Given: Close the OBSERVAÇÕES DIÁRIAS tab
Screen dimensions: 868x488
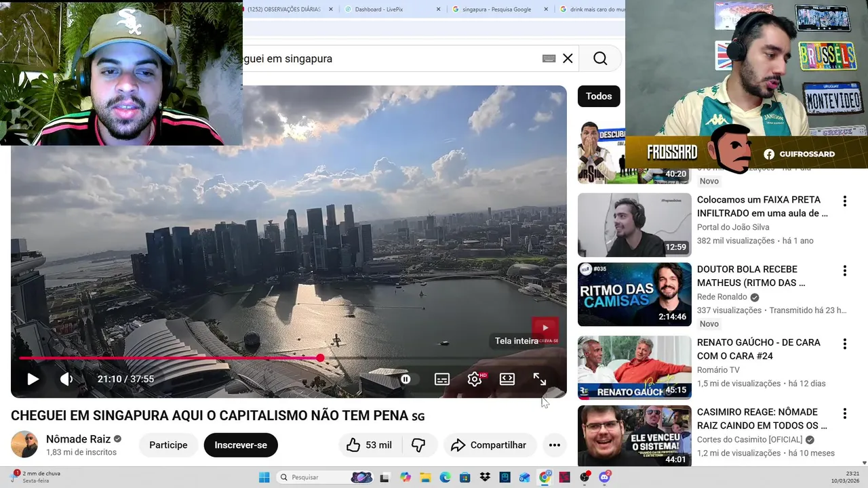Looking at the screenshot, I should tap(331, 9).
